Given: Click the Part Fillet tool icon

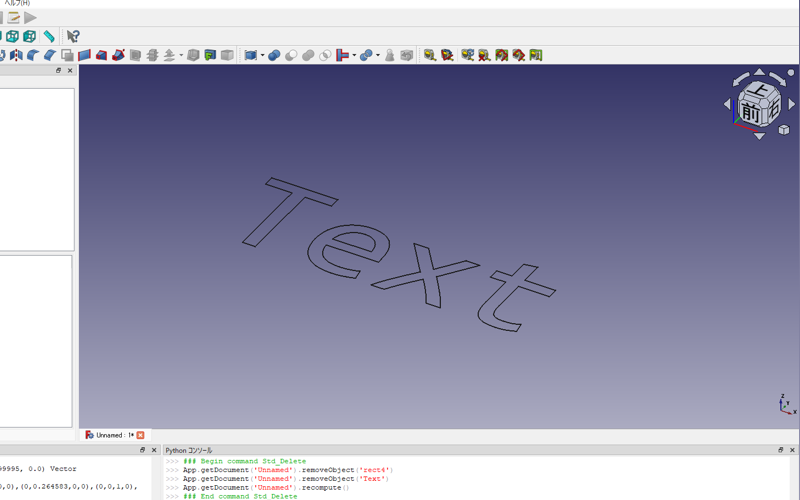Looking at the screenshot, I should click(x=32, y=55).
